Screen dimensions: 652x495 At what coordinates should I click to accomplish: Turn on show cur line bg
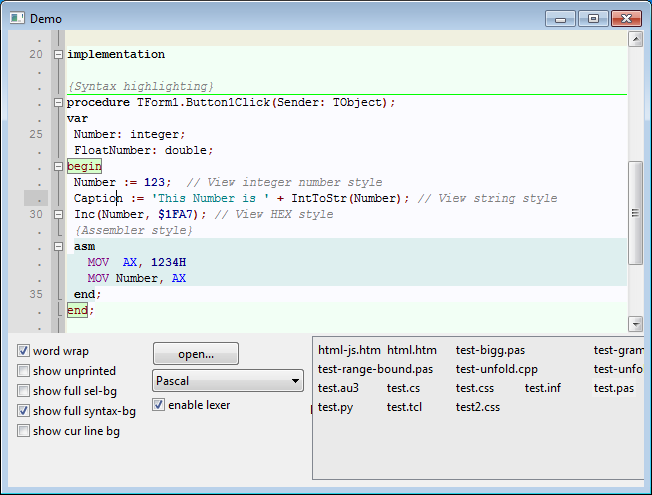(23, 431)
